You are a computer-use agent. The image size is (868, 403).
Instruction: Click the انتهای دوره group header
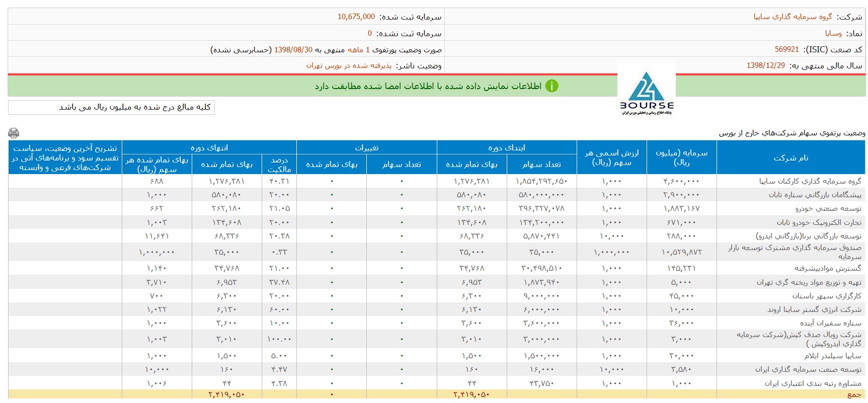coord(209,147)
